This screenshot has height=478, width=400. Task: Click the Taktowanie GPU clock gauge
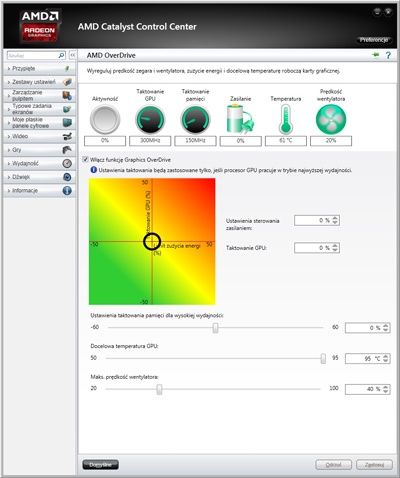pyautogui.click(x=150, y=119)
